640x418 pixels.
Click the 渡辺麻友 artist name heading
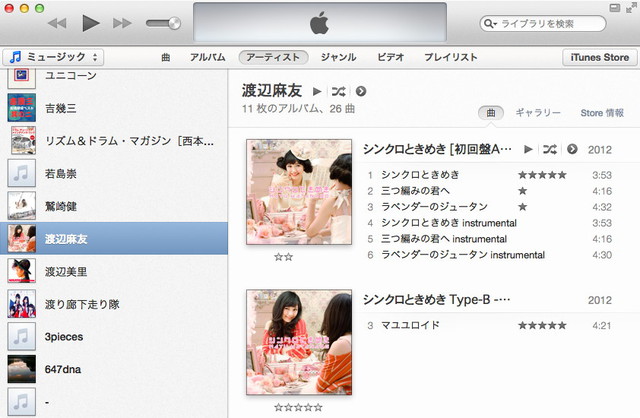click(x=272, y=91)
